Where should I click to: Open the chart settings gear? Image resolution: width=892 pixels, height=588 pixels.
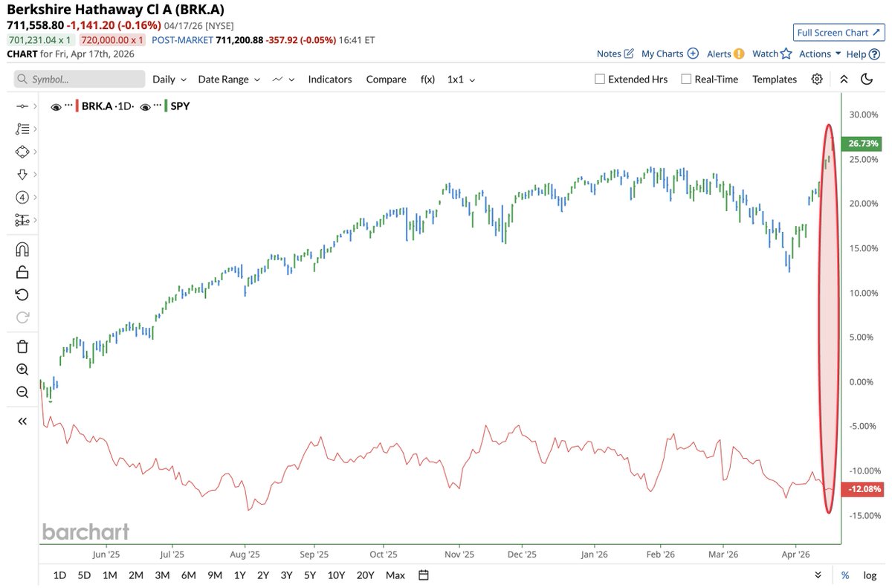(x=817, y=79)
